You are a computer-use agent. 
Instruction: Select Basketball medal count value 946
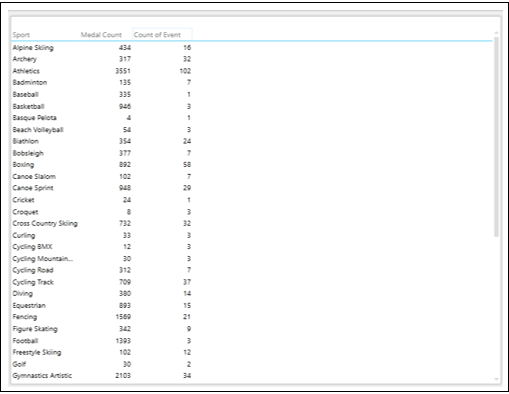click(125, 106)
